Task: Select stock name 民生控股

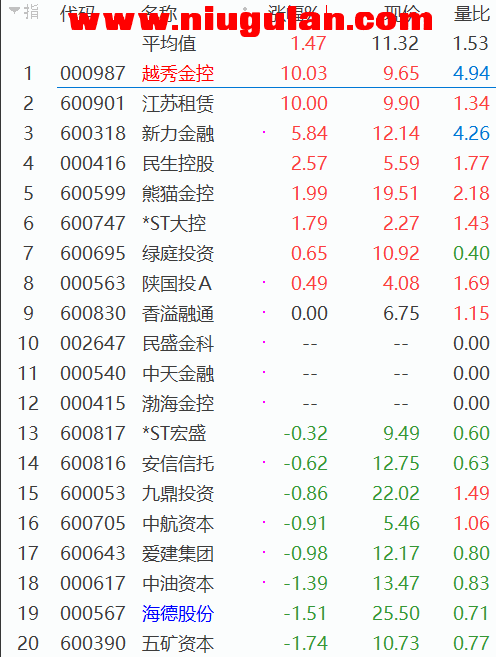Action: (x=178, y=163)
